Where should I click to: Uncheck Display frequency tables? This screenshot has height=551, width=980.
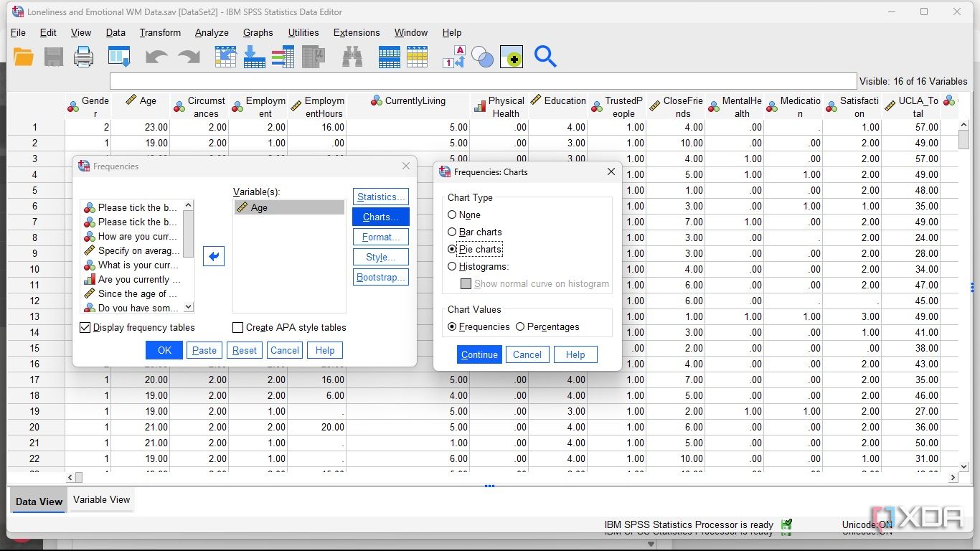[85, 327]
